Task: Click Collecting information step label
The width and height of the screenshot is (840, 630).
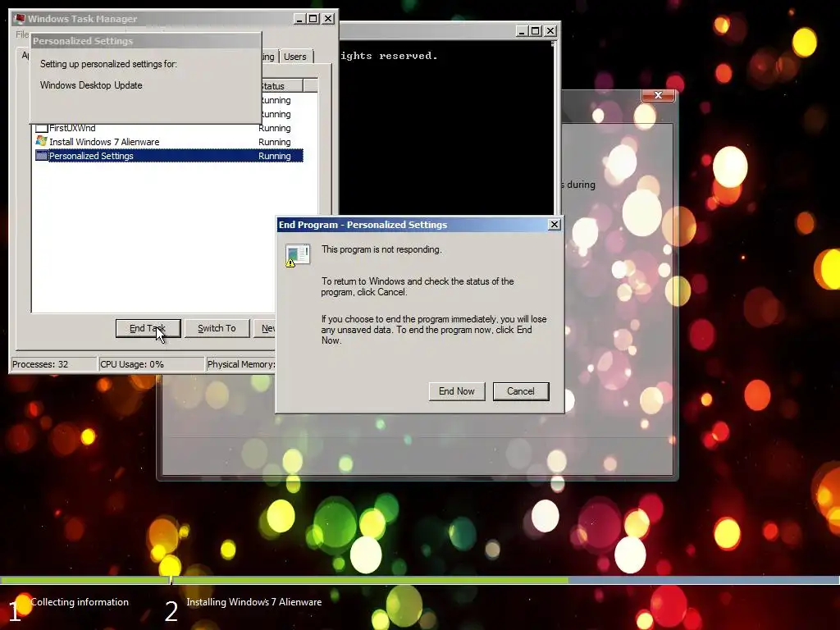Action: tap(80, 602)
